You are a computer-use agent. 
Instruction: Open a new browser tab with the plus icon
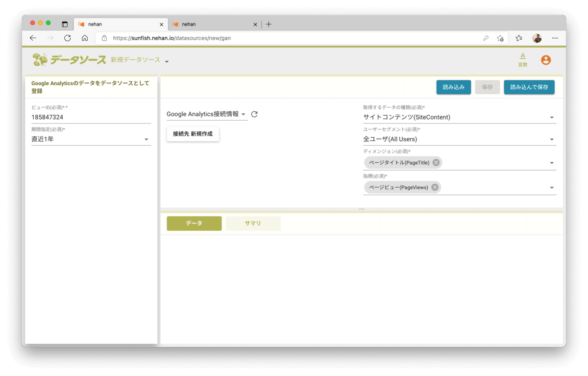point(269,24)
